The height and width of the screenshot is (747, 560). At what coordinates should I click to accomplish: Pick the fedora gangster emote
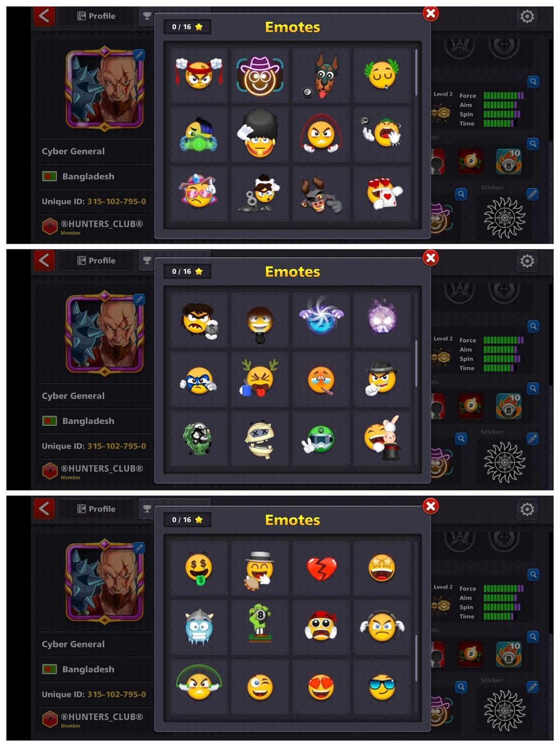(x=382, y=379)
